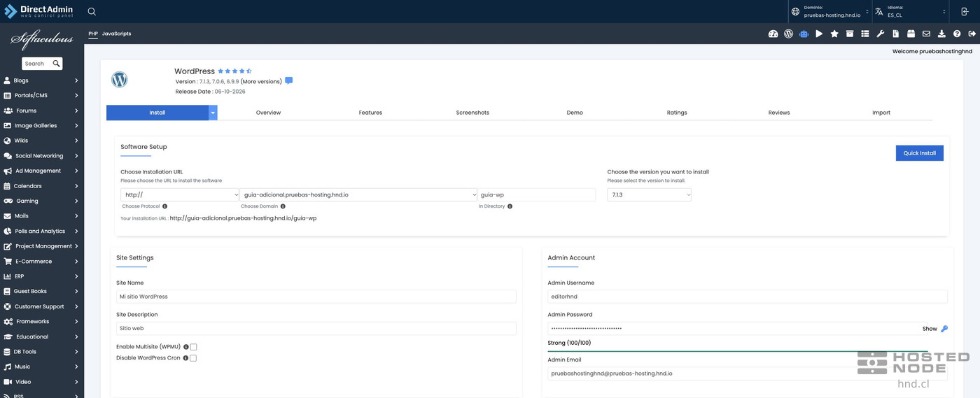The image size is (980, 398).
Task: Open the Import tab
Action: 881,113
